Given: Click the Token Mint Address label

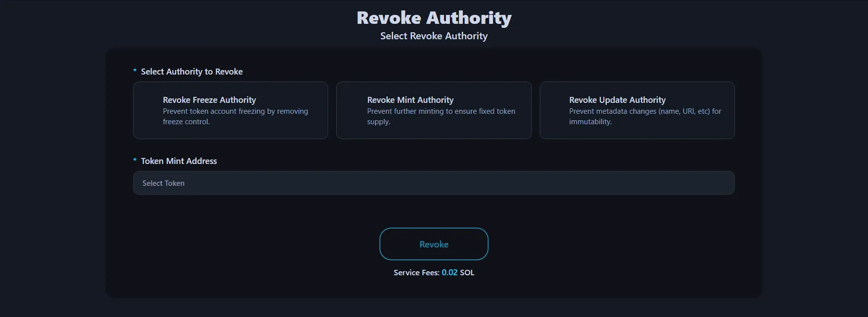Looking at the screenshot, I should tap(179, 161).
